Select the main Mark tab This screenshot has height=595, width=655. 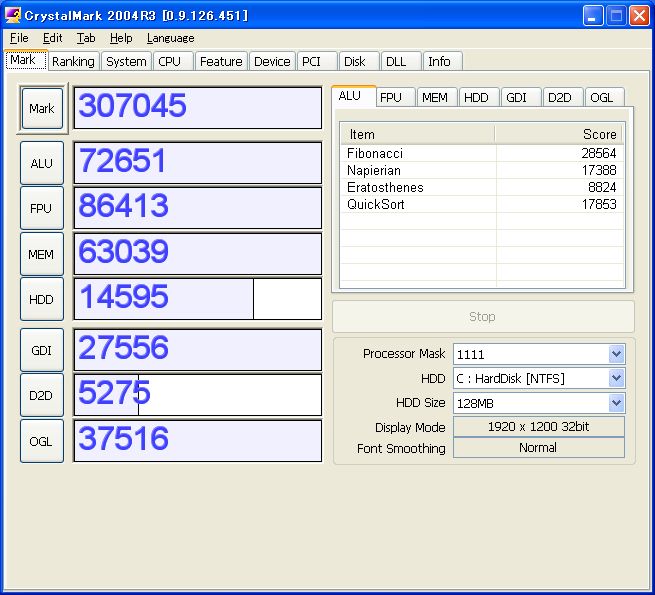click(25, 60)
